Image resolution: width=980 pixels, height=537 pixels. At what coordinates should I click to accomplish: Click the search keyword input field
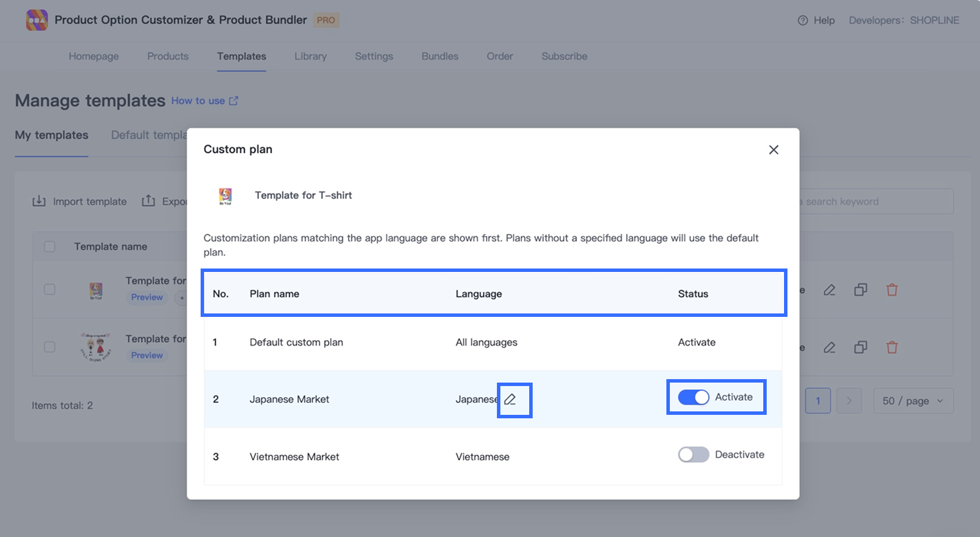(x=875, y=202)
